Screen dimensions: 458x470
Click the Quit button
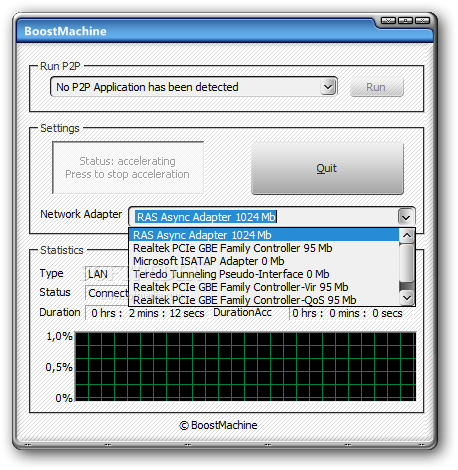coord(327,168)
